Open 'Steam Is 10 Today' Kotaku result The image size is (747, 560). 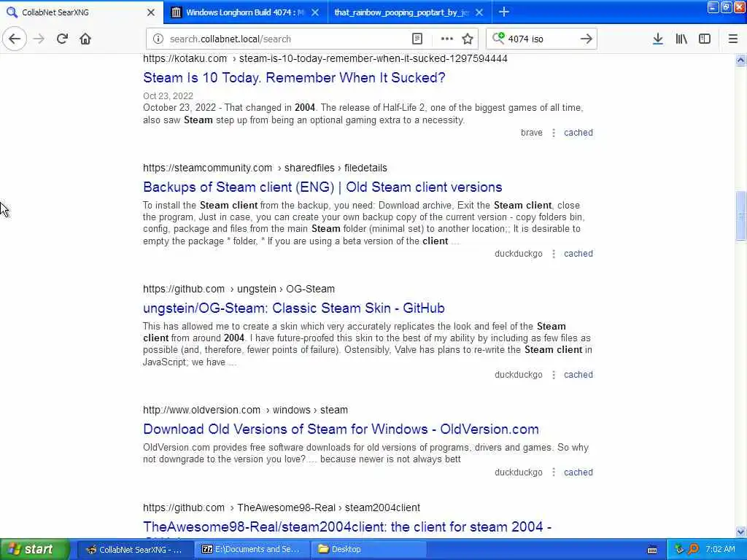tap(294, 77)
